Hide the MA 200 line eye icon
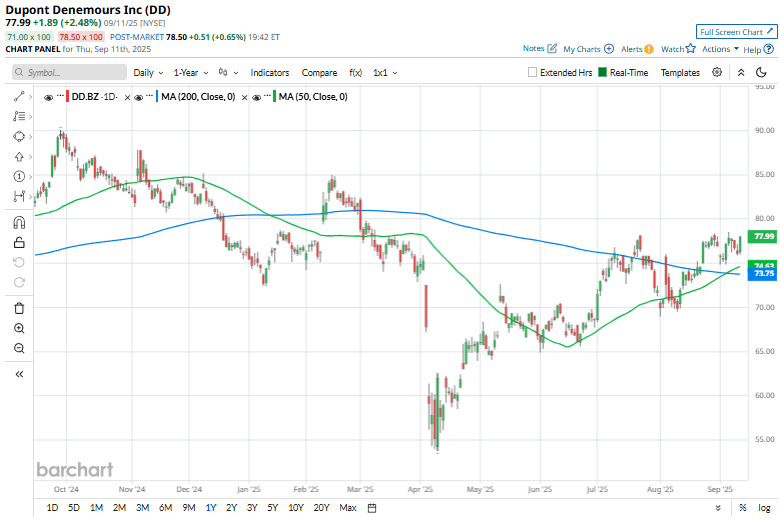780x520 pixels. (x=139, y=98)
